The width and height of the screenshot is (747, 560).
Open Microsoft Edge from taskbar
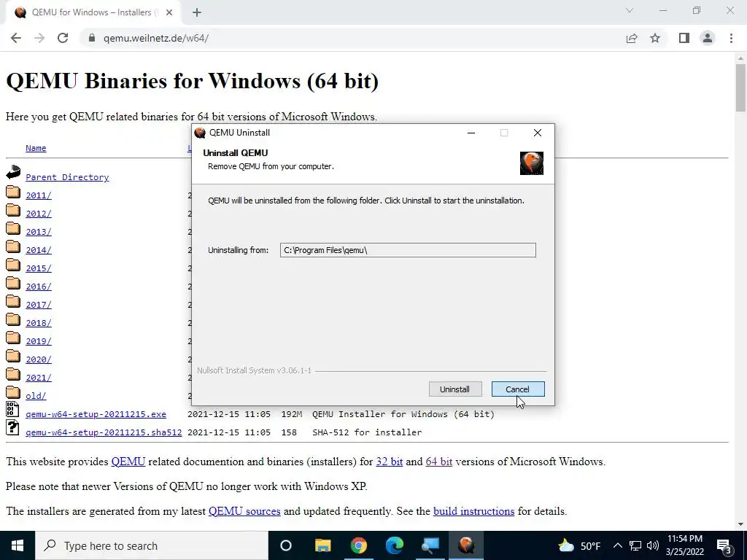[395, 545]
